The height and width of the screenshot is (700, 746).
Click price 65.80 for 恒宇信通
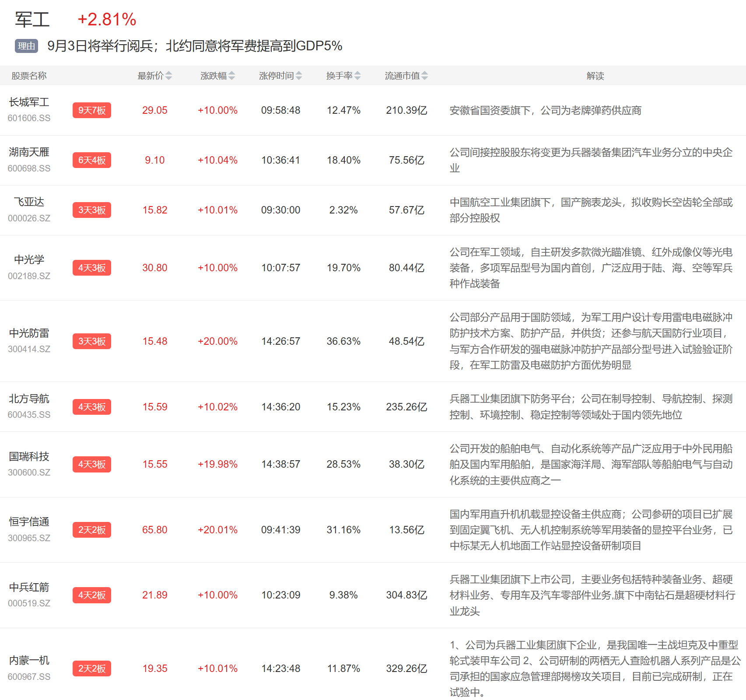click(155, 530)
